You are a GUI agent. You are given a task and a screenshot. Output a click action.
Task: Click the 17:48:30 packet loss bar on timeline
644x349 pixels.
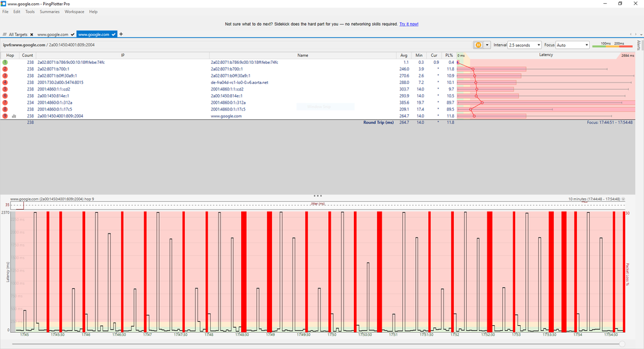pos(244,272)
